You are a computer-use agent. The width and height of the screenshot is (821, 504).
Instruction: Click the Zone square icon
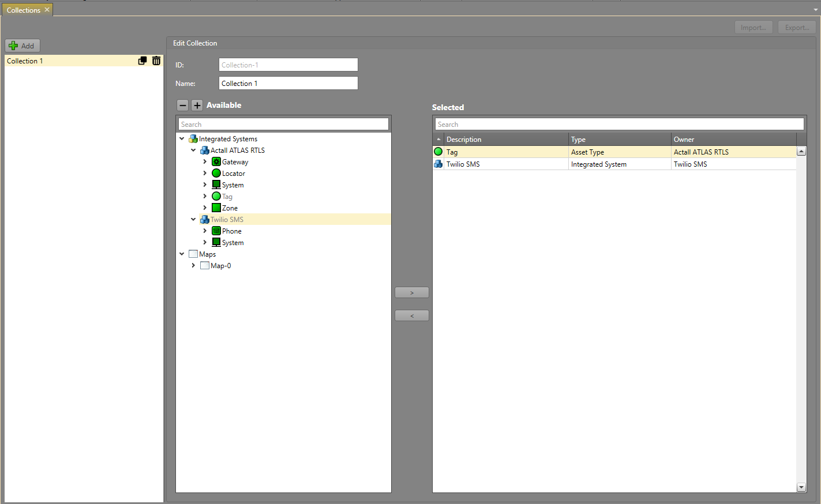[216, 208]
